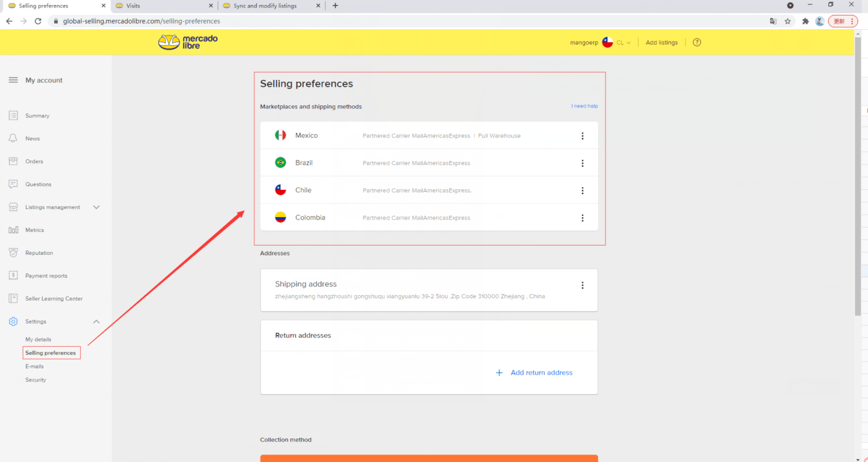The image size is (868, 462).
Task: Select the Colombia marketplace row
Action: pos(429,217)
